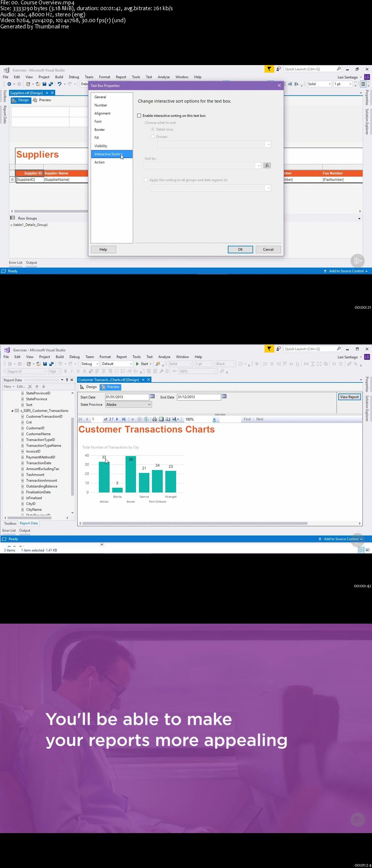Open the Start Date calendar picker
This screenshot has width=372, height=868.
point(152,396)
